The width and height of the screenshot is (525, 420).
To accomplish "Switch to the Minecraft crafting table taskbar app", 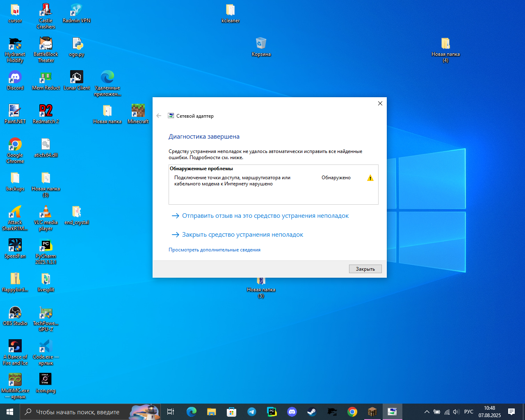I will [x=372, y=412].
